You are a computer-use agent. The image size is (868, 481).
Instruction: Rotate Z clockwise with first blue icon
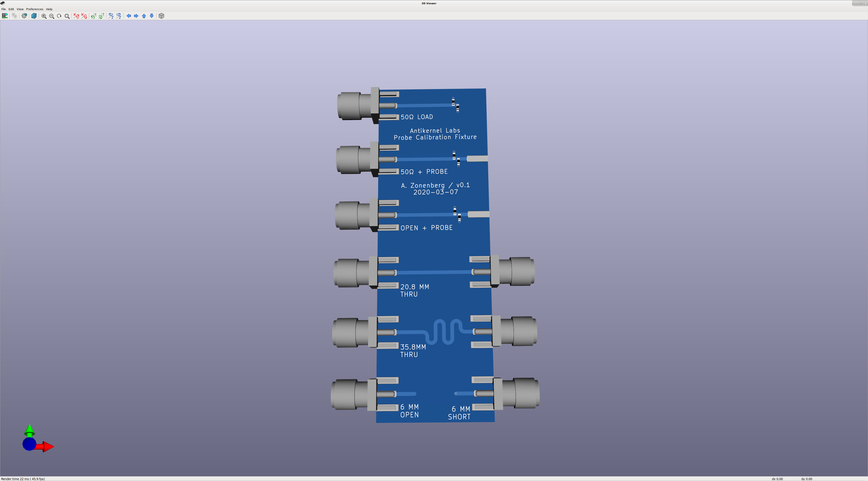pyautogui.click(x=111, y=16)
